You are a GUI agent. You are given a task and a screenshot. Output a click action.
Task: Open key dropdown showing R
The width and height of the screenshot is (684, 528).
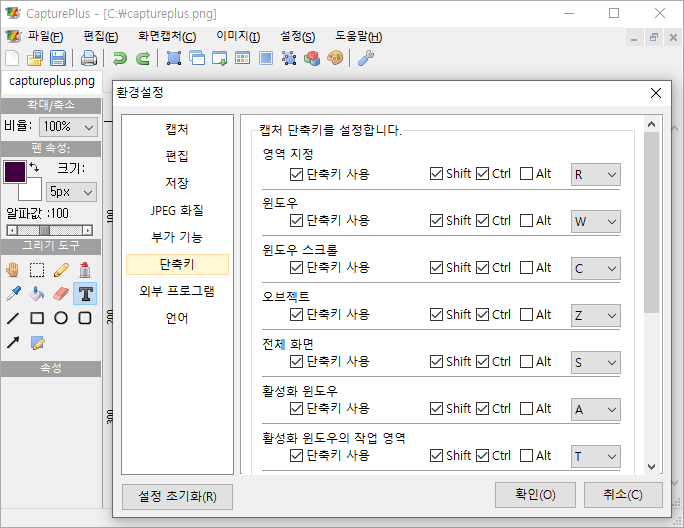click(595, 174)
